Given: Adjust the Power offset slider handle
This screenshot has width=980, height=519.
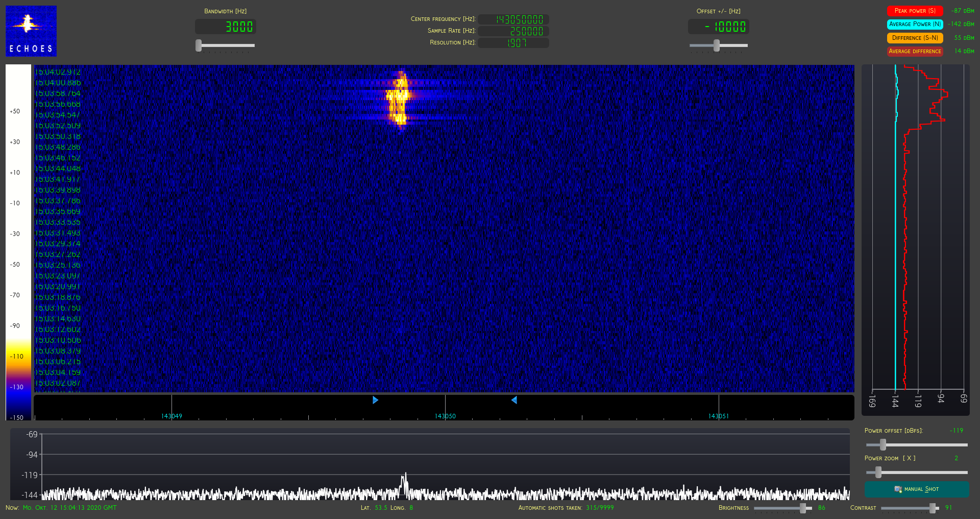Looking at the screenshot, I should [x=883, y=445].
